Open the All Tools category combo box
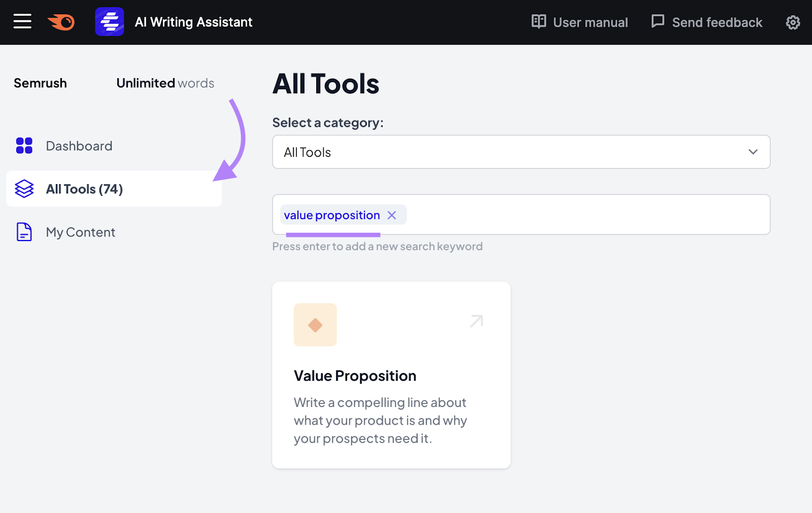 (521, 152)
